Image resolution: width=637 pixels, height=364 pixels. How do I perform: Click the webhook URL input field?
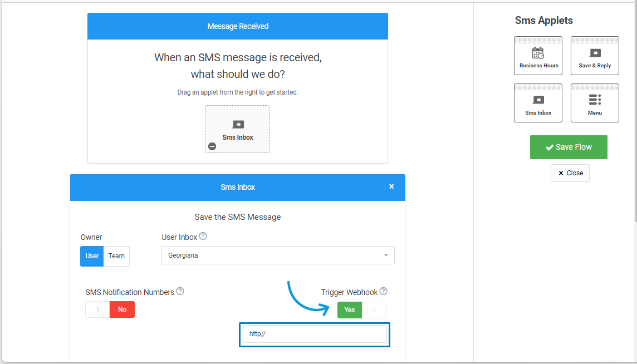pos(315,334)
